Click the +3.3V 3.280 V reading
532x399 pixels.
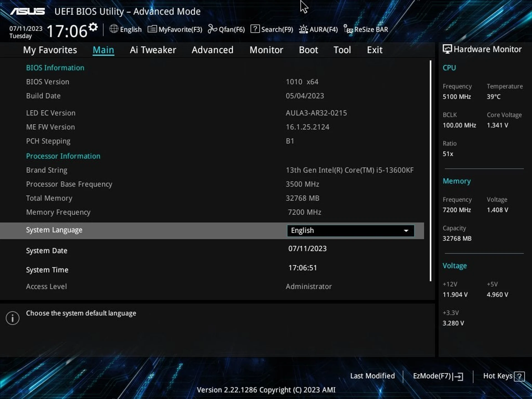click(x=453, y=323)
